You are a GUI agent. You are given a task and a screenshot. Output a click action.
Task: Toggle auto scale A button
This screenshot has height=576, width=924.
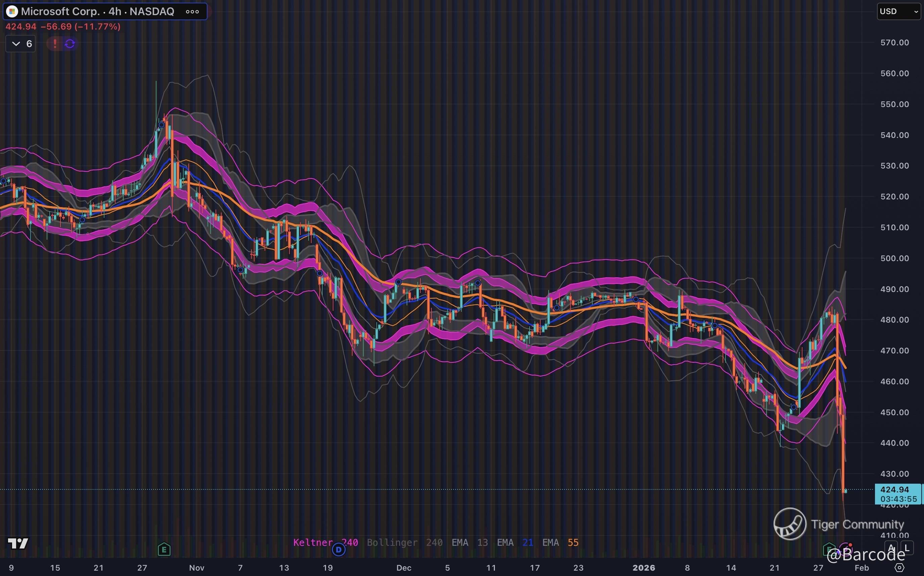(891, 548)
